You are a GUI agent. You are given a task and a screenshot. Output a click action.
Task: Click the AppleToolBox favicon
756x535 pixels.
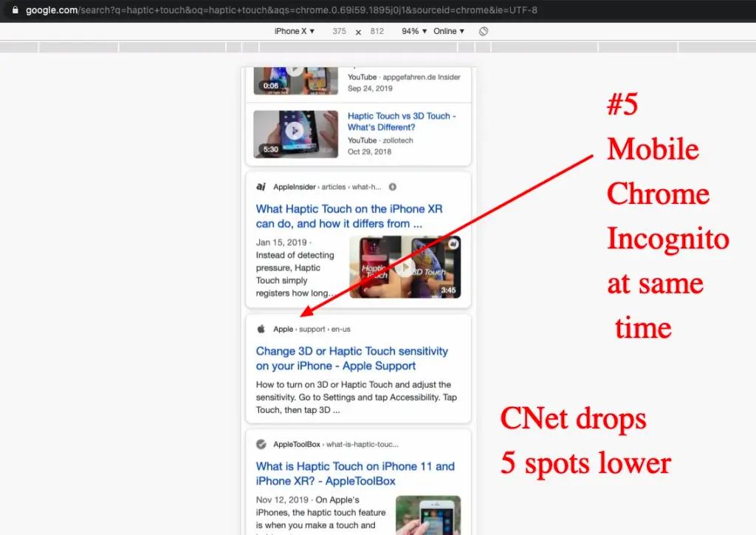pyautogui.click(x=261, y=444)
